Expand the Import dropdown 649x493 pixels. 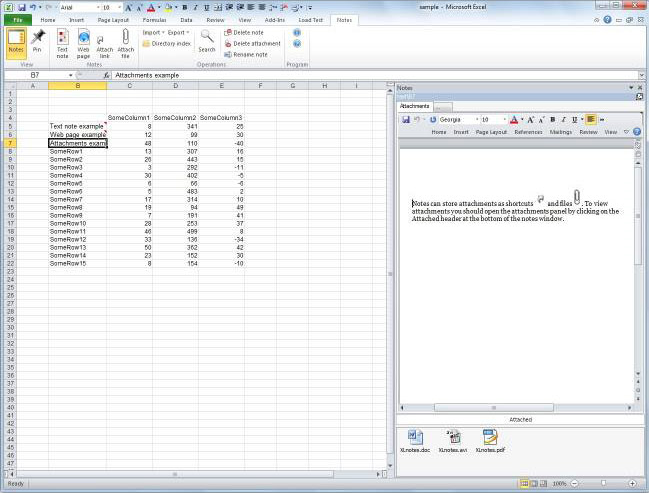(153, 32)
